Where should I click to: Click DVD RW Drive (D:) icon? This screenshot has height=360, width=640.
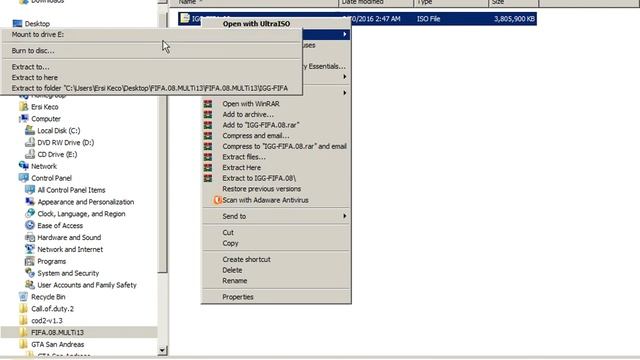coord(30,142)
